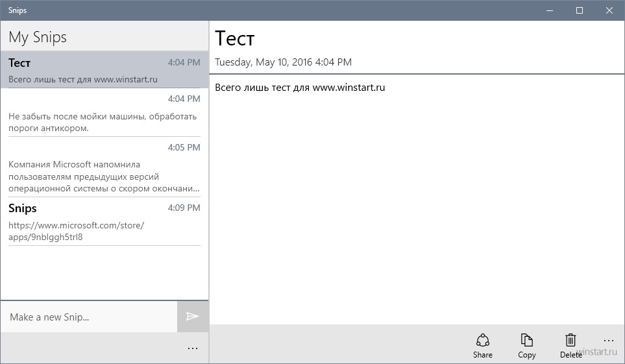Click the 4:09 PM timestamp of Snips

point(184,208)
